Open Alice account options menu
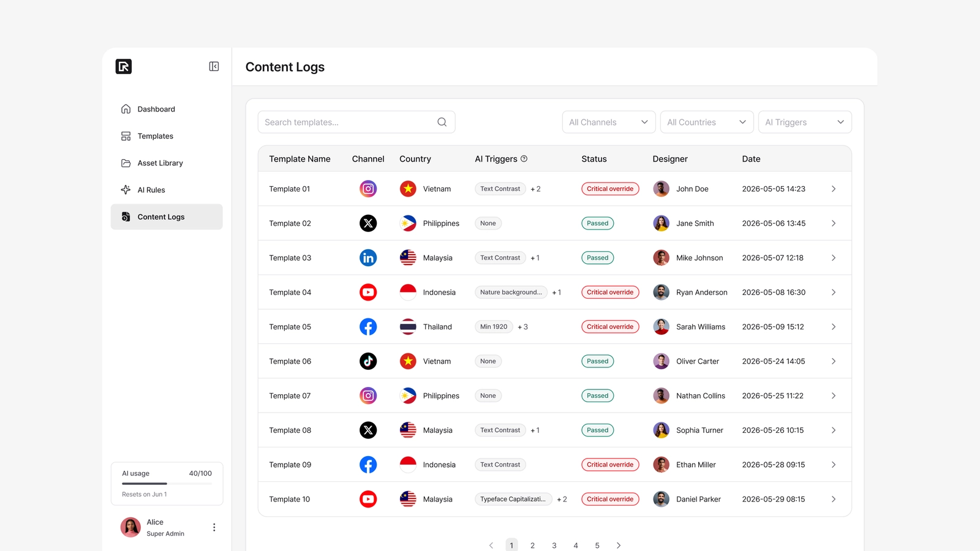 click(214, 527)
